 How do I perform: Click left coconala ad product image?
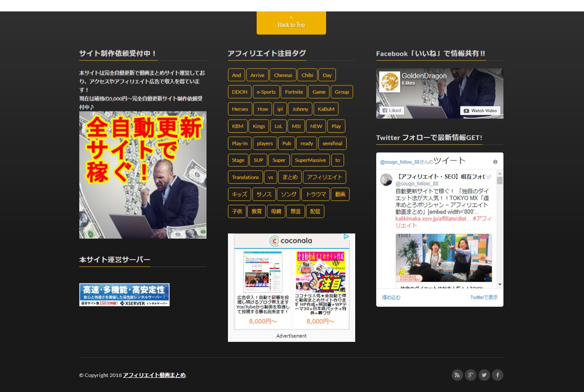point(263,271)
